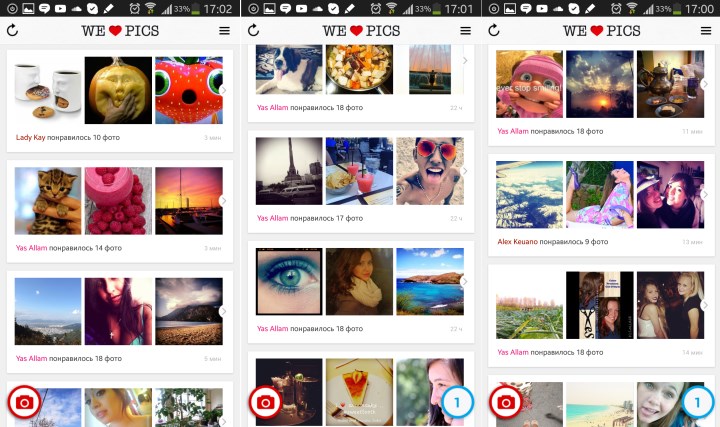The width and height of the screenshot is (720, 427).
Task: Open the girl in floral dress photo
Action: (600, 195)
